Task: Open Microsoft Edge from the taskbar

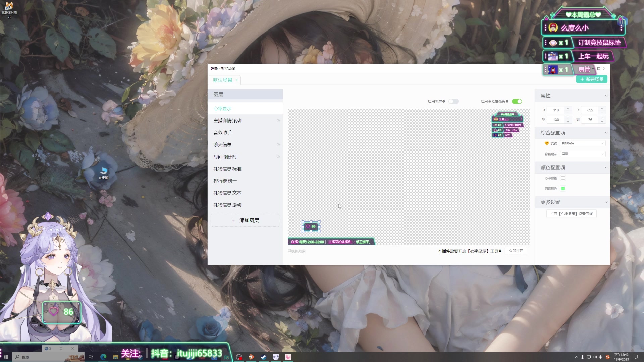Action: pos(103,357)
